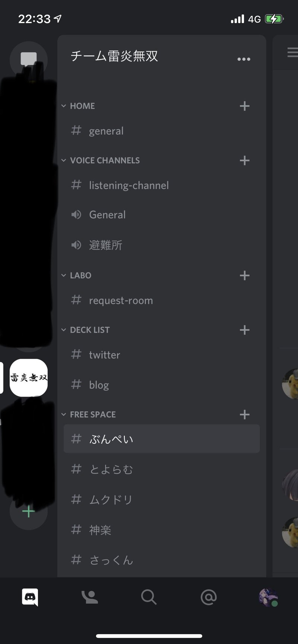The image size is (298, 644).
Task: Open Mentions via the @ icon
Action: pos(209,597)
